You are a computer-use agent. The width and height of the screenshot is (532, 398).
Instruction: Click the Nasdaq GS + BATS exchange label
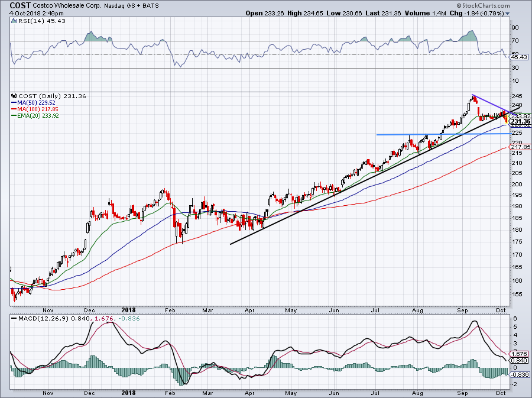pyautogui.click(x=131, y=6)
